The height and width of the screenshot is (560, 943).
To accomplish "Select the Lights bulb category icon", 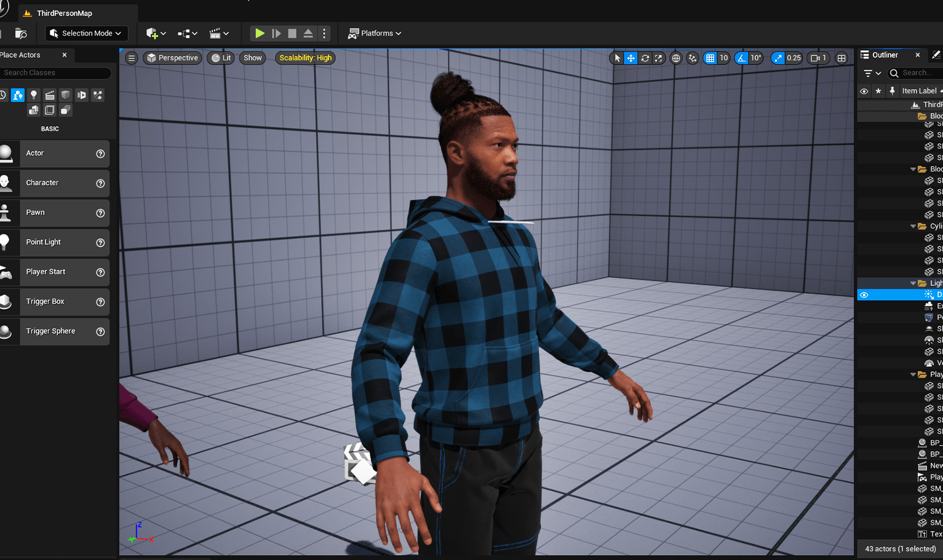I will pyautogui.click(x=34, y=95).
